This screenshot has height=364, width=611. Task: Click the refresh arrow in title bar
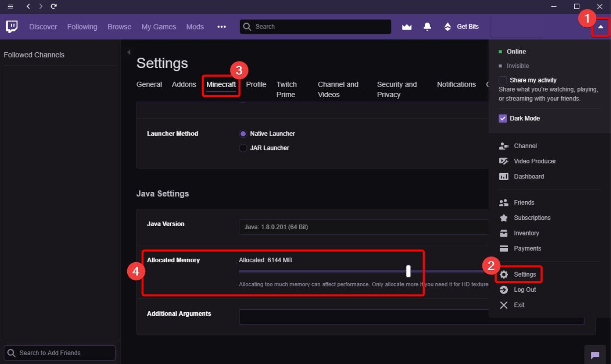54,6
